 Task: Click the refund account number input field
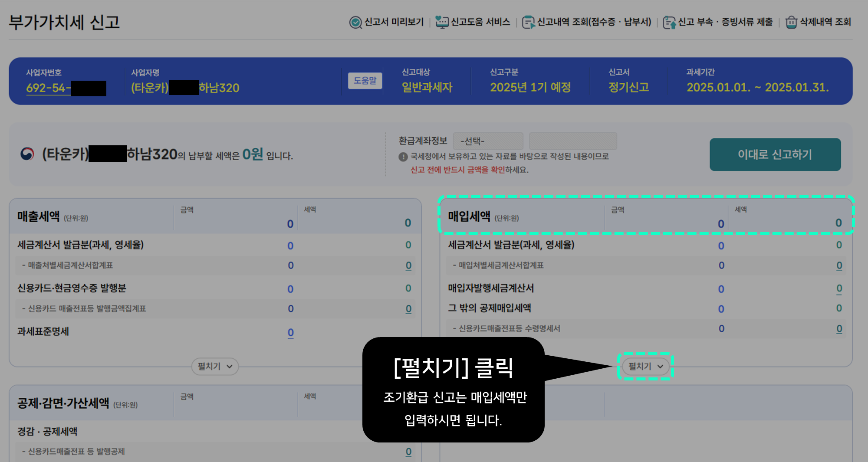[x=573, y=141]
